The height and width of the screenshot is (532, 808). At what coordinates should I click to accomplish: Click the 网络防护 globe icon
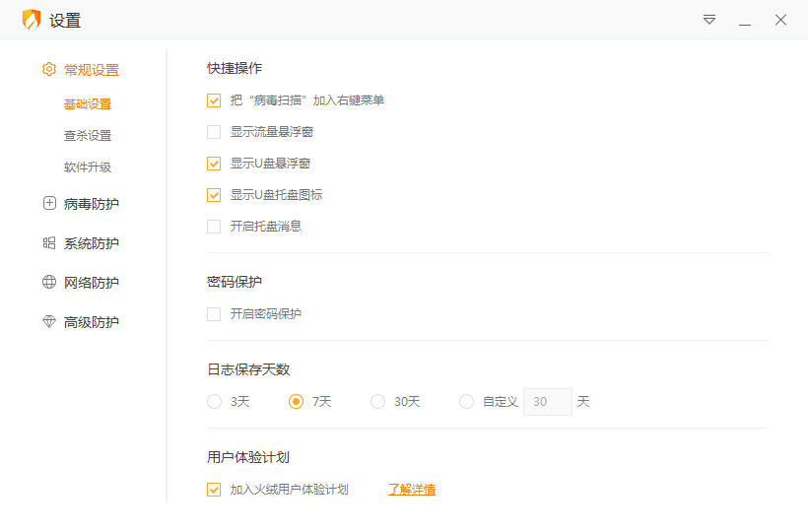point(49,283)
